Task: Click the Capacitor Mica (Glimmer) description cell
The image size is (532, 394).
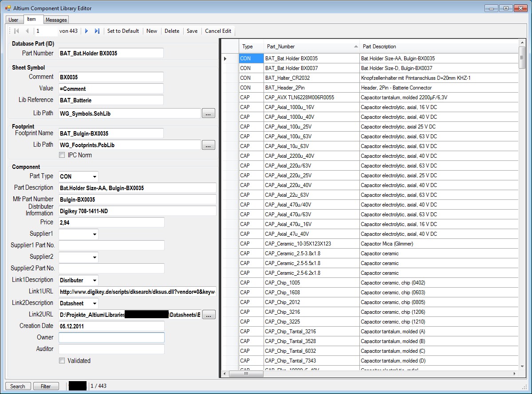Action: pyautogui.click(x=439, y=244)
